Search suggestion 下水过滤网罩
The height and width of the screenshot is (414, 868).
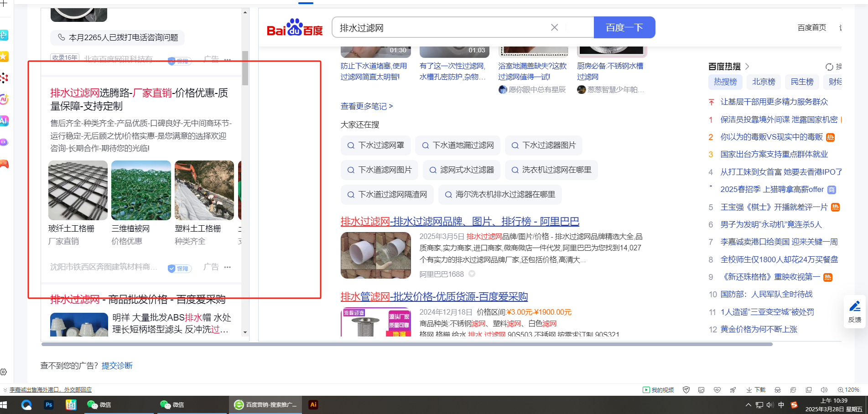376,145
